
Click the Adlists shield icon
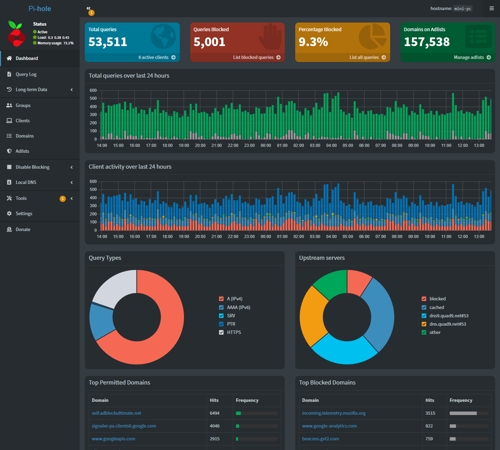tap(9, 151)
